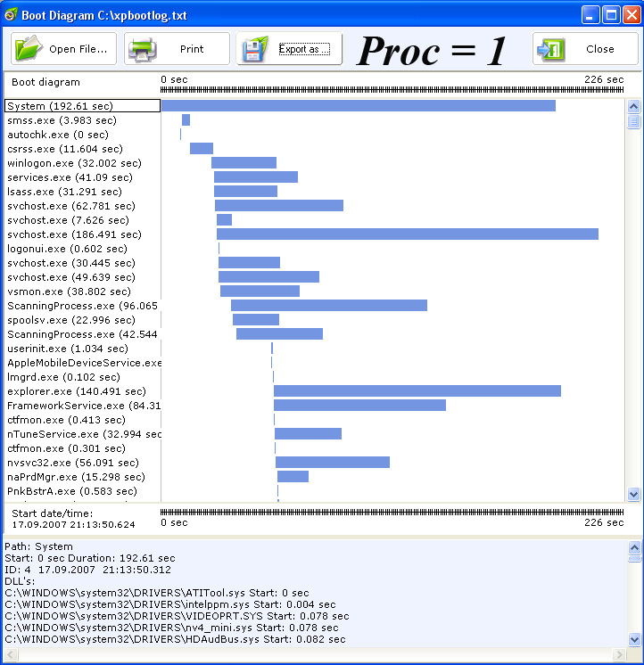Select smss.exe (3.983 sec) row

point(82,120)
